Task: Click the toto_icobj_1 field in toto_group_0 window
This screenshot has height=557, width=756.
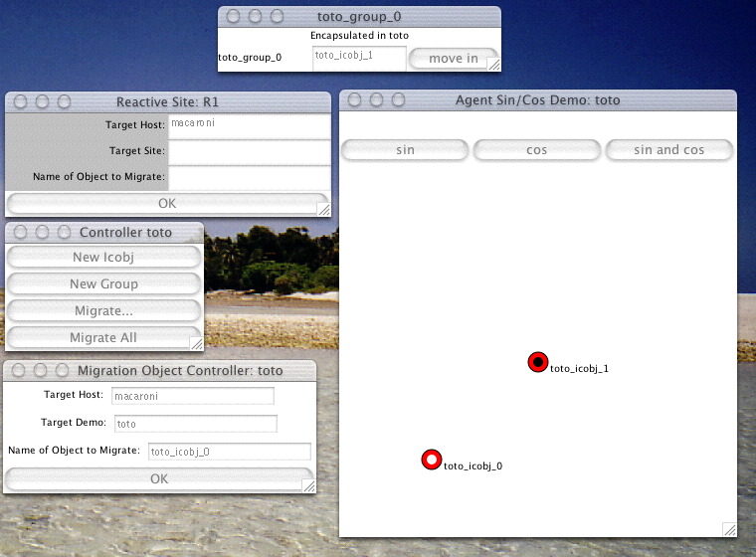Action: [x=359, y=58]
